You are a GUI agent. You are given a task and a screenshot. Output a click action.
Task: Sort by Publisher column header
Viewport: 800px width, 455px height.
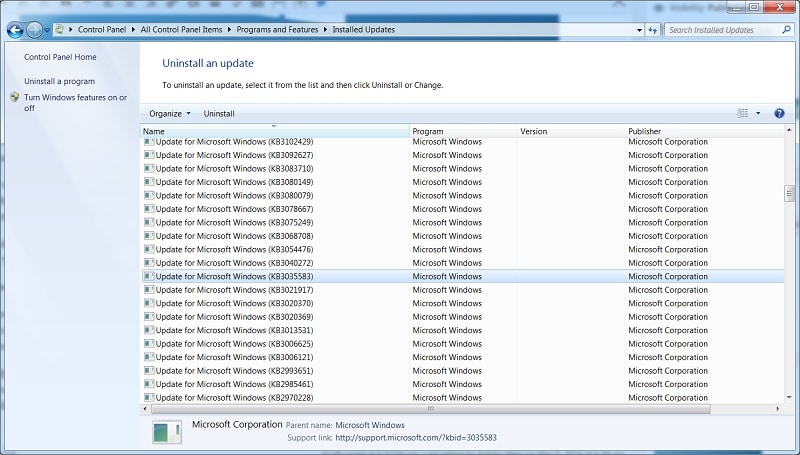coord(704,131)
